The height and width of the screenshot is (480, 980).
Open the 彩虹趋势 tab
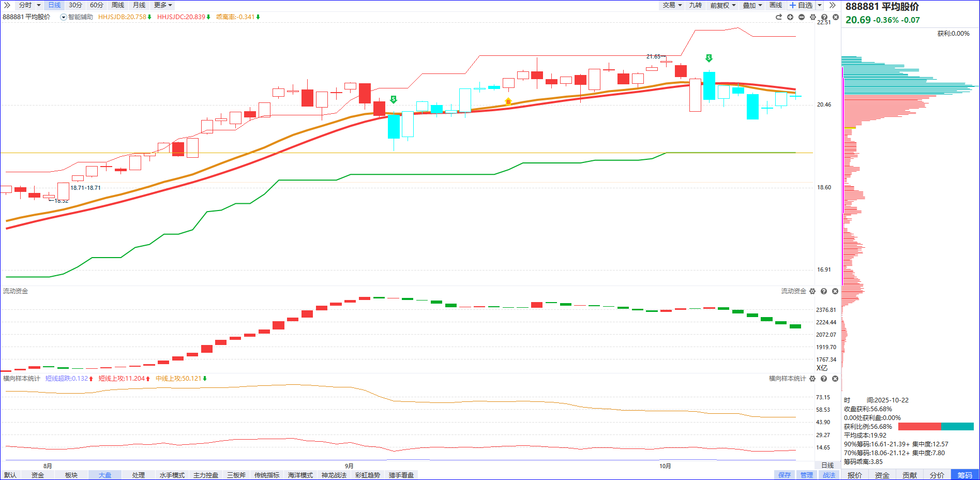click(368, 475)
